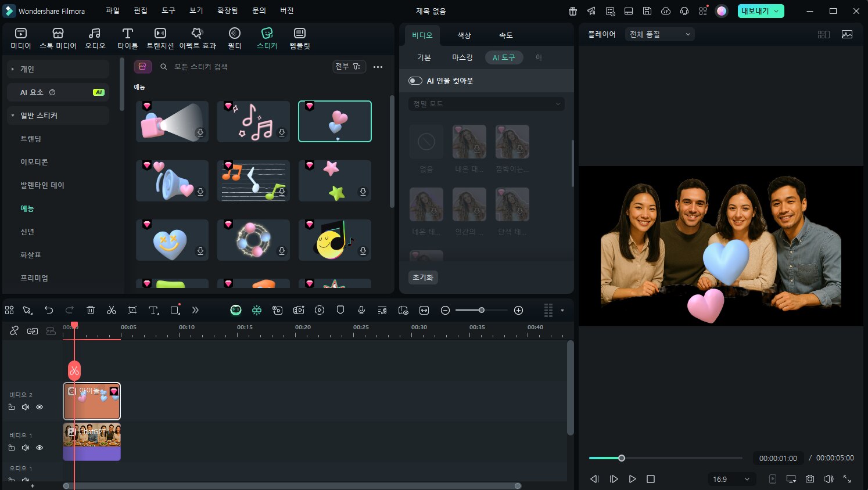Viewport: 868px width, 490px height.
Task: Click the 모든 스티커 검색 search field
Action: (x=244, y=67)
